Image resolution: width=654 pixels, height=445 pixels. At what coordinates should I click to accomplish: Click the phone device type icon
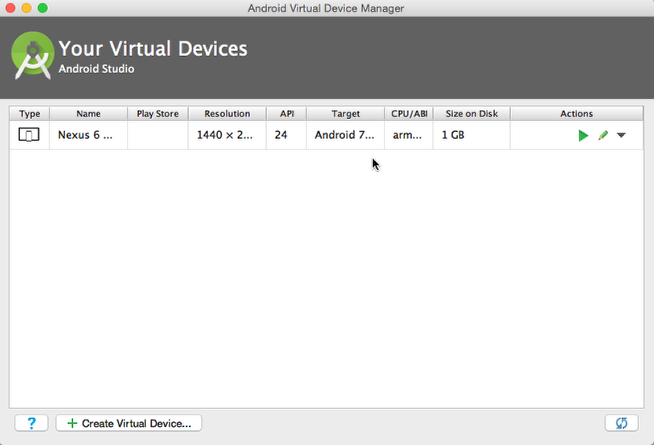coord(29,135)
